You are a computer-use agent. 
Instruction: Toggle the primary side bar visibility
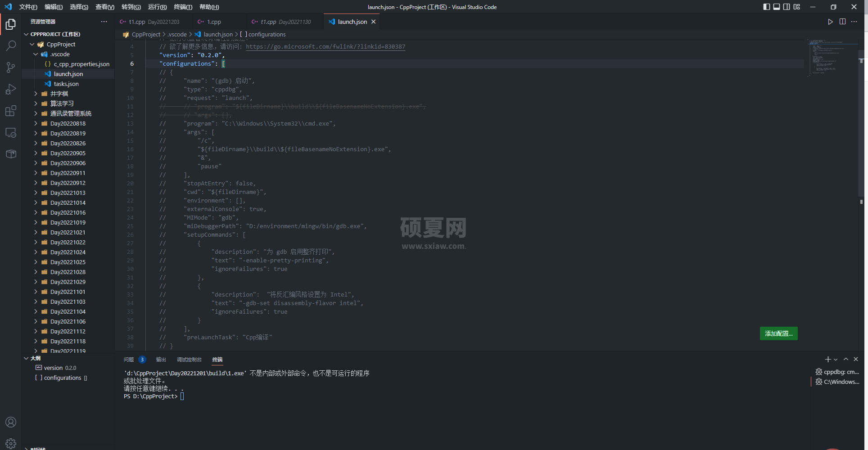[767, 7]
